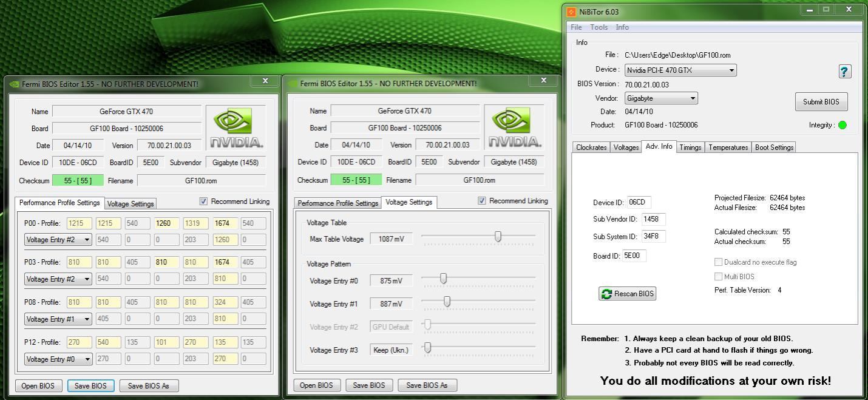Open the Tools menu in NiBiTor

coord(598,27)
